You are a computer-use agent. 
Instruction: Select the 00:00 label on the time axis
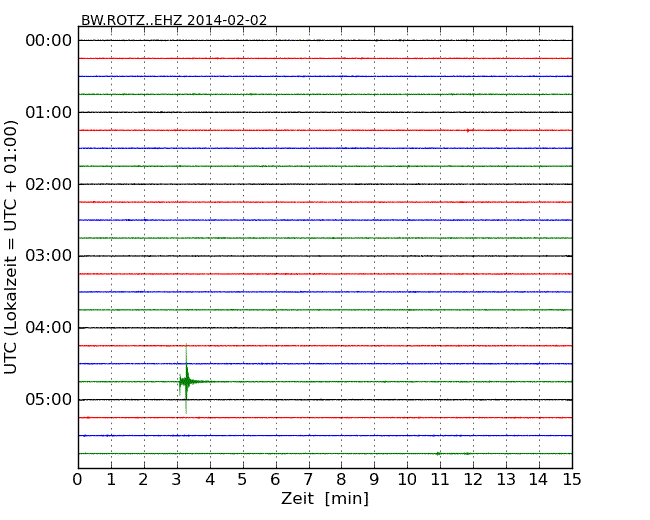coord(49,41)
